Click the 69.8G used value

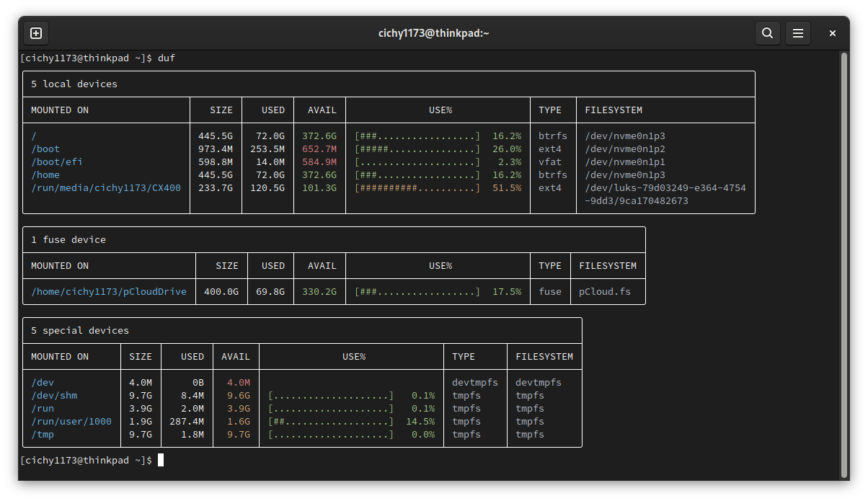[270, 291]
